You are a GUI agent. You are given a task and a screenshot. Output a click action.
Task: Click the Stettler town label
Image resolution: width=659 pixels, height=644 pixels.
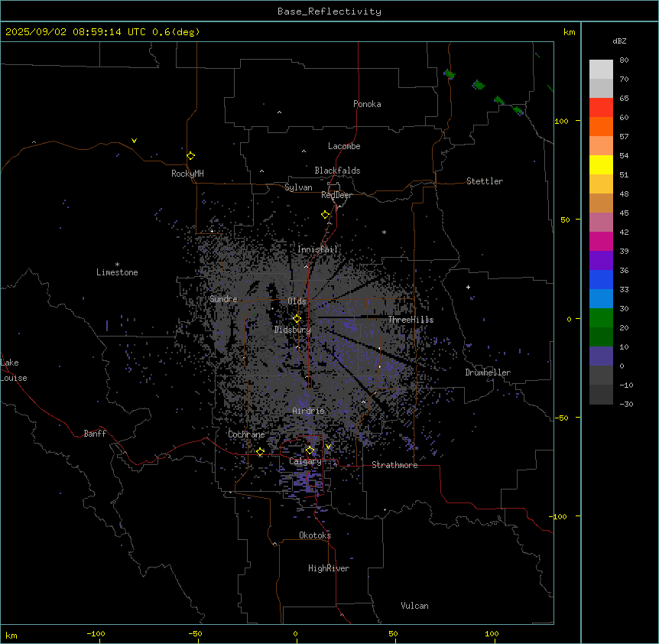tap(485, 181)
